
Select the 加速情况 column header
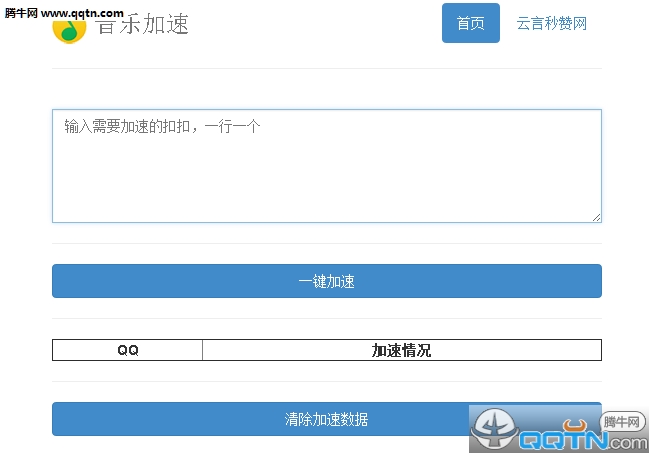[401, 350]
